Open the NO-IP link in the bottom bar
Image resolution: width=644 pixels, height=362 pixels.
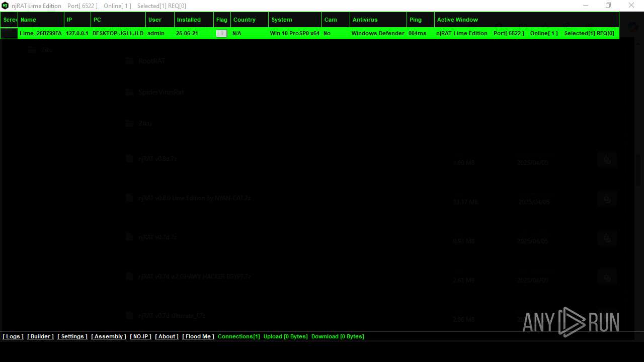pos(140,336)
